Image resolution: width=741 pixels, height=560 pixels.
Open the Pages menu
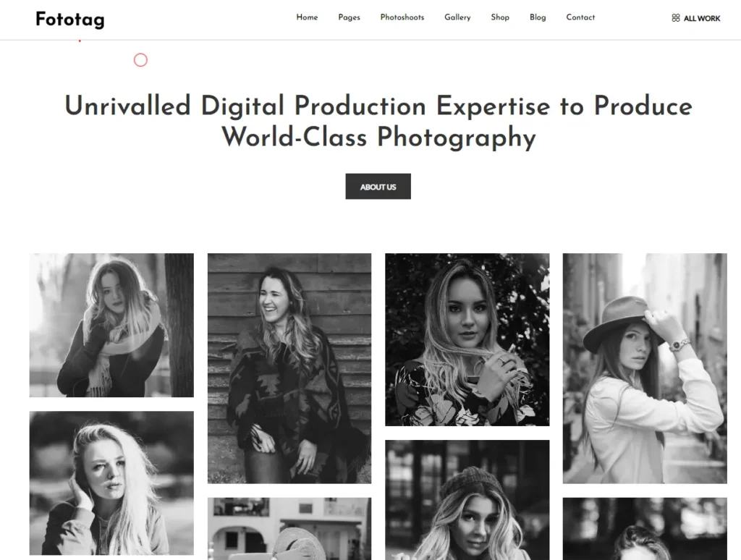point(350,17)
